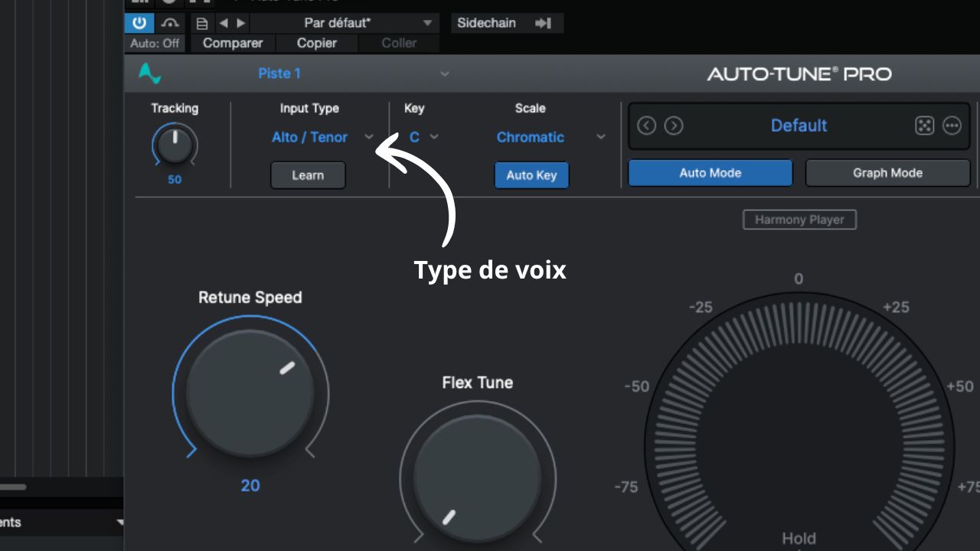Go to next preset with right arrow
The image size is (980, 551).
[x=240, y=23]
